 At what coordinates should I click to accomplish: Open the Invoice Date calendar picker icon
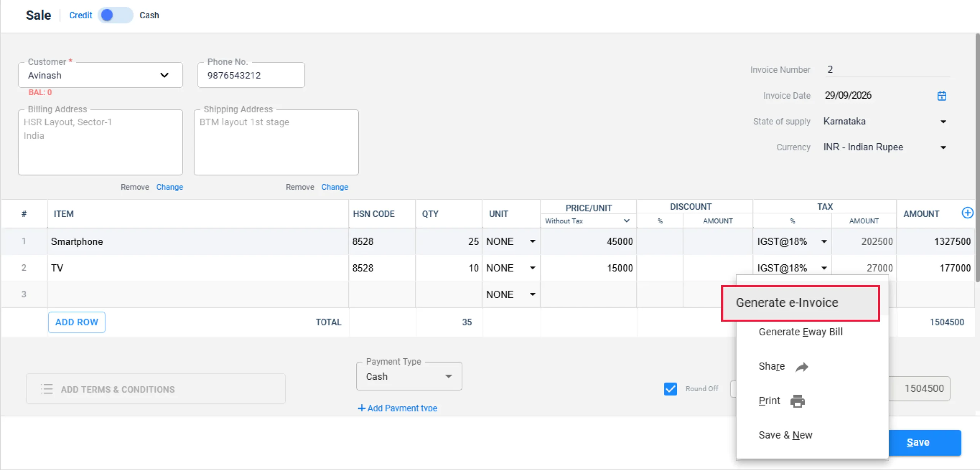coord(942,96)
